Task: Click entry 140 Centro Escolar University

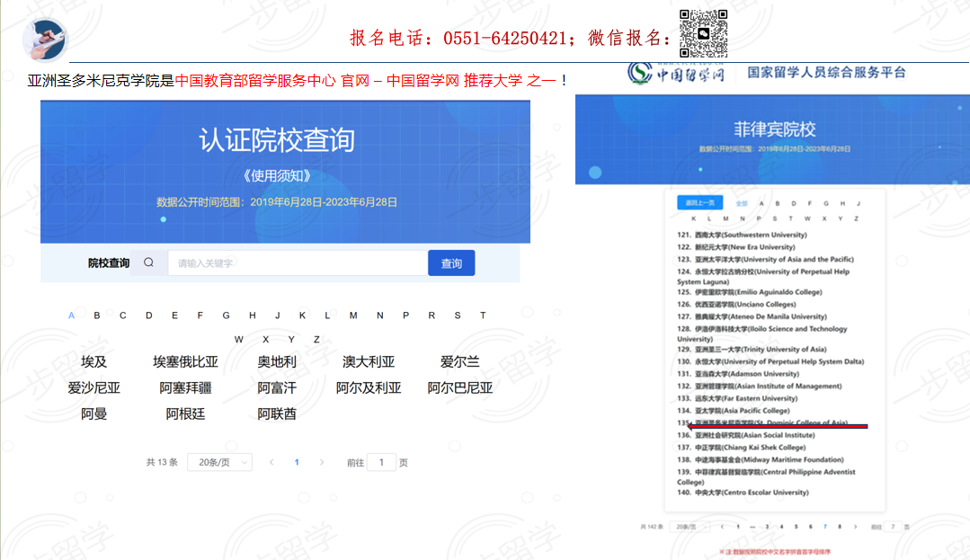Action: tap(743, 493)
